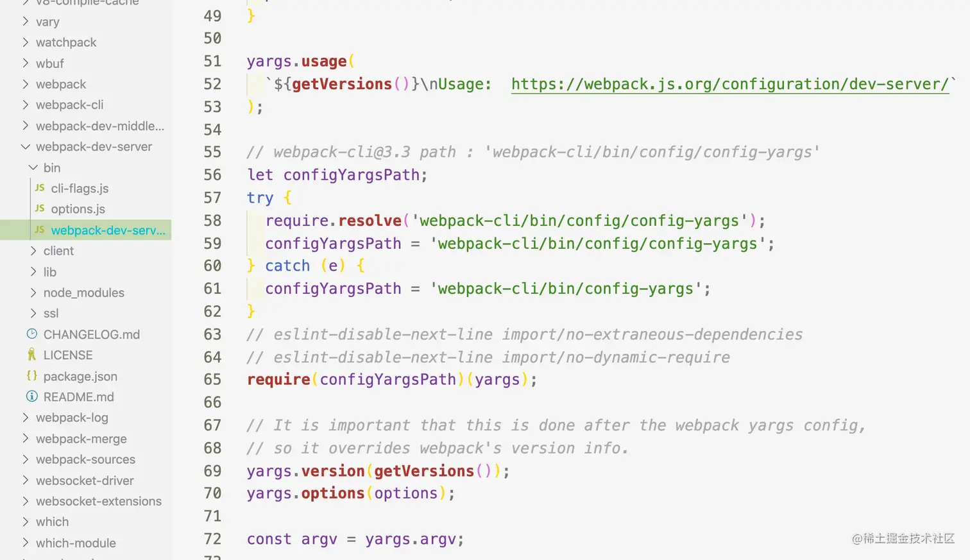Expand the client folder chevron

pyautogui.click(x=33, y=251)
